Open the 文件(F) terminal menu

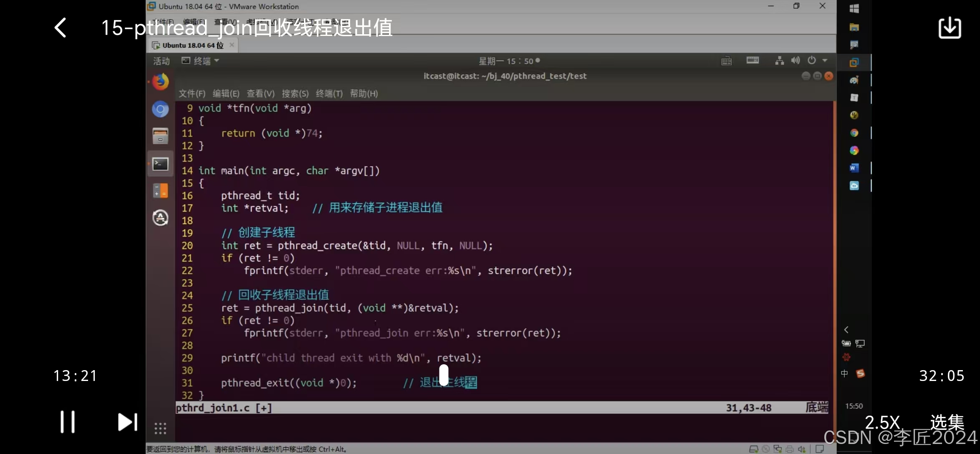(192, 93)
